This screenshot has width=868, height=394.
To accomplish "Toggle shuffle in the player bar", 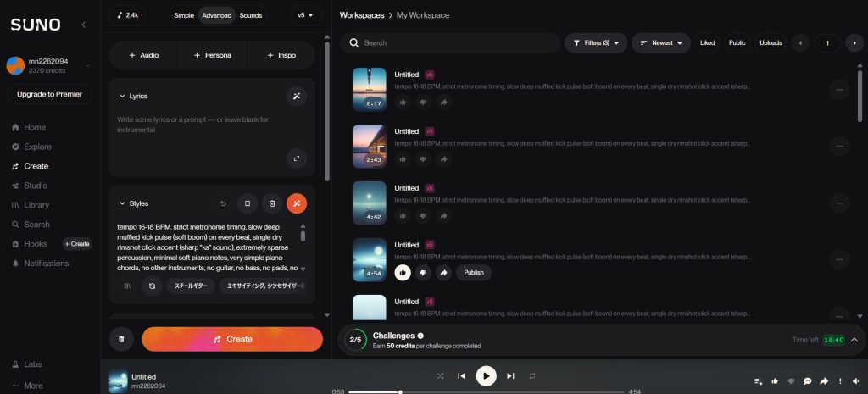I will pyautogui.click(x=440, y=375).
